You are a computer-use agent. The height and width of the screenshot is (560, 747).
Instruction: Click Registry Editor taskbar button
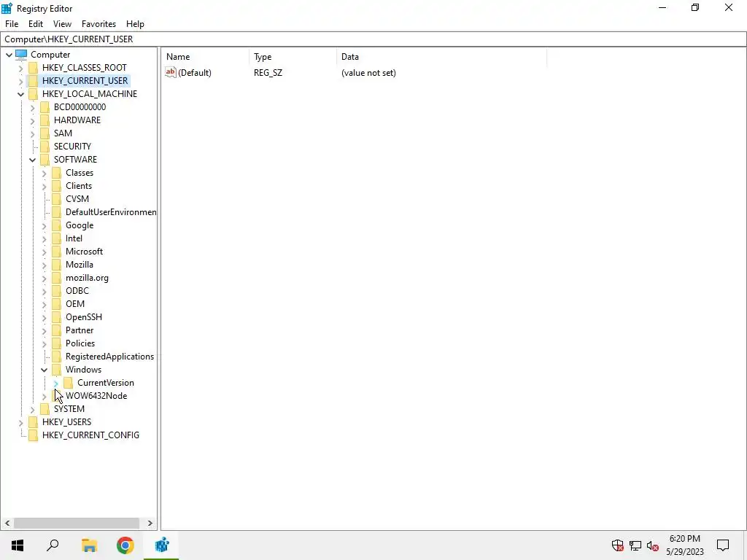[x=161, y=545]
